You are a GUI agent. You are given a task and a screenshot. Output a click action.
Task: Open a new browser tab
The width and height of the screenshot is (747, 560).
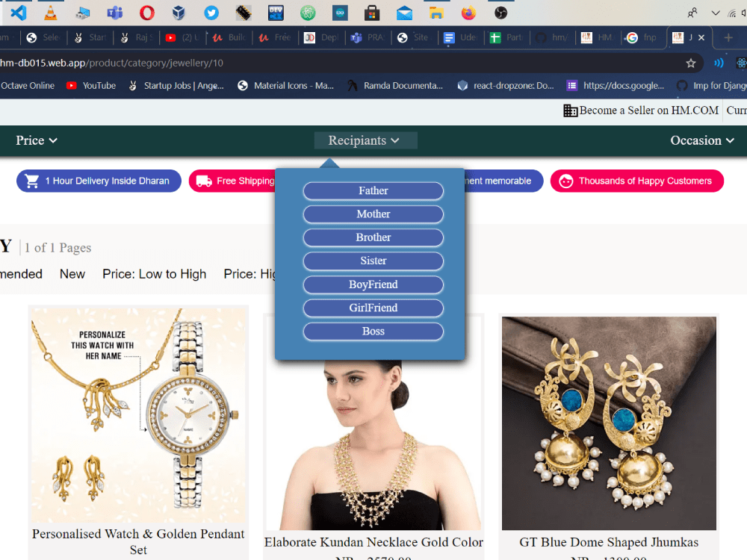pos(728,37)
